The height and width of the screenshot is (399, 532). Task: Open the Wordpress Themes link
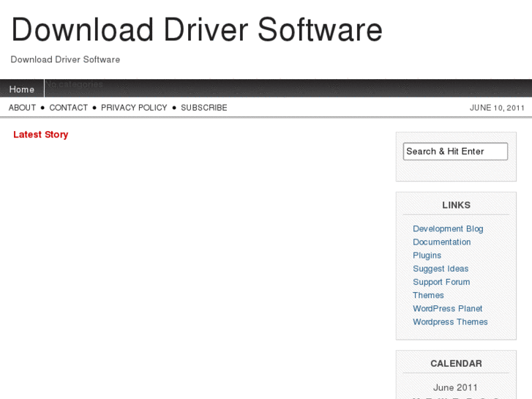pos(450,321)
